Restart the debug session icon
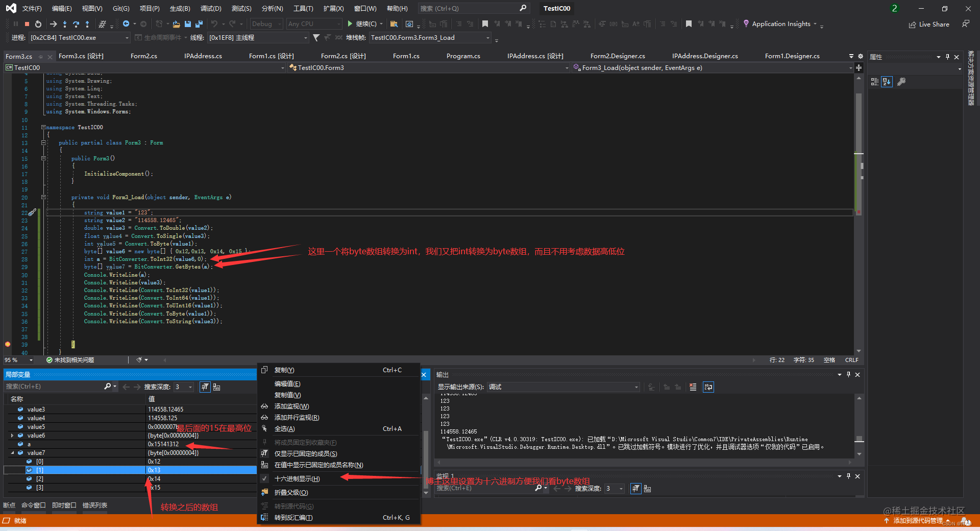980x531 pixels. [38, 23]
